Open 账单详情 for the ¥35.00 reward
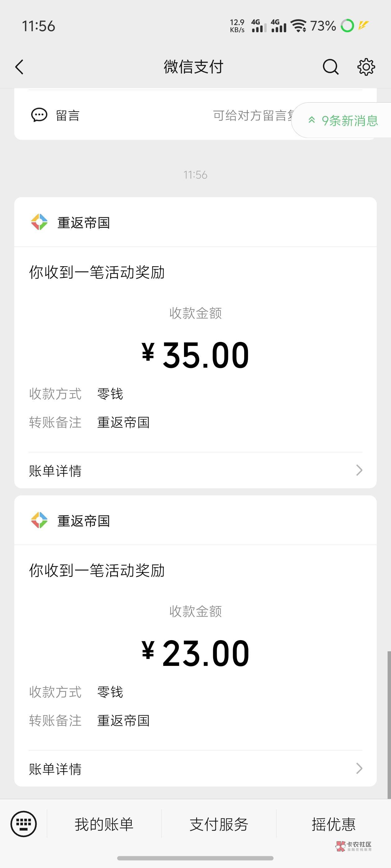 (x=195, y=470)
